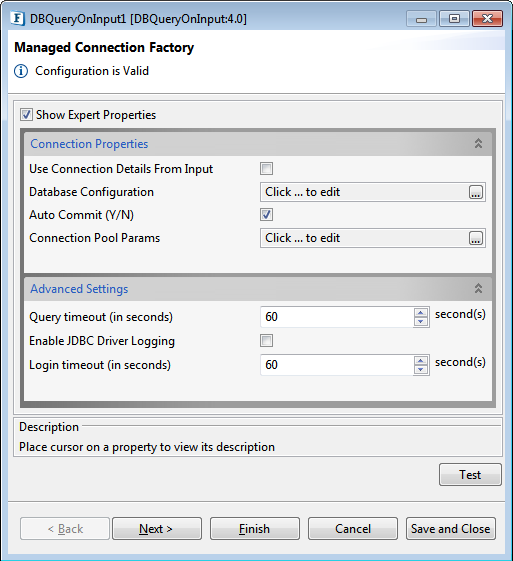The width and height of the screenshot is (513, 561).
Task: Click the Finish button
Action: pyautogui.click(x=255, y=528)
